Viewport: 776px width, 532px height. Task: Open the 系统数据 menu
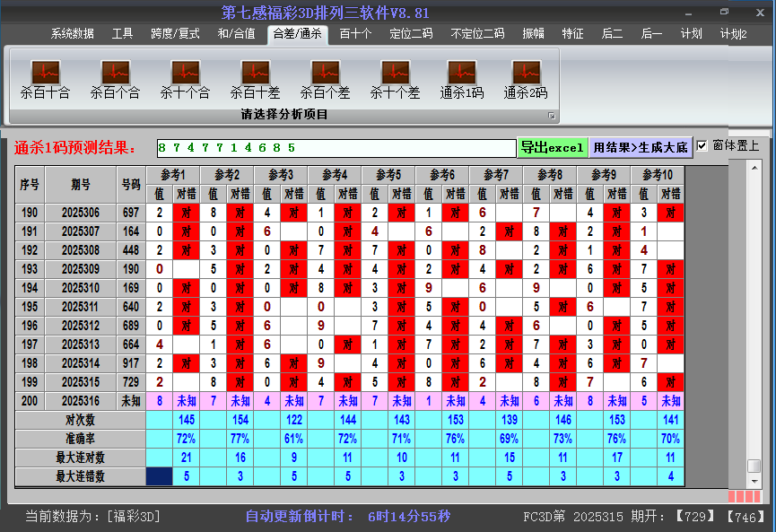pyautogui.click(x=72, y=34)
